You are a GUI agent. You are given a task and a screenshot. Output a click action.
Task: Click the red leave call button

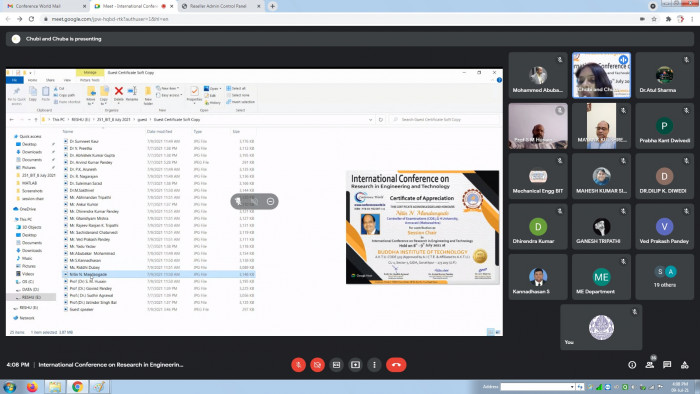point(396,365)
